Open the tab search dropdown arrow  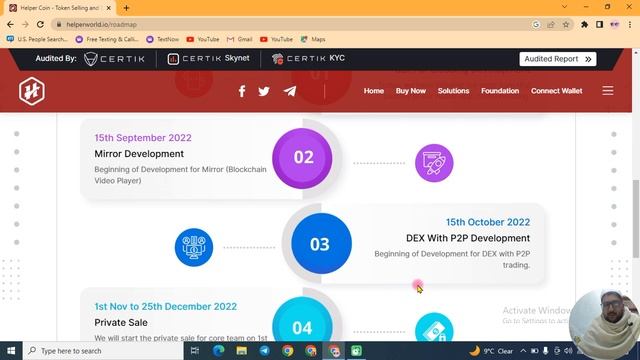(564, 7)
